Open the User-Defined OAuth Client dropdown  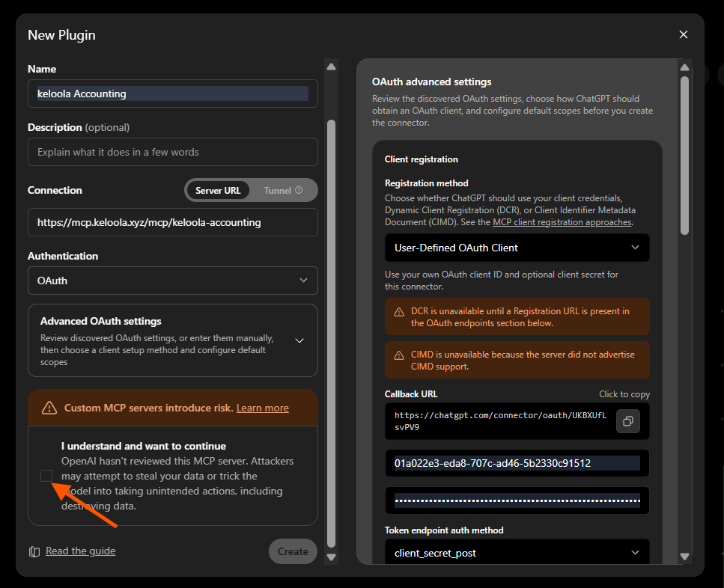pyautogui.click(x=517, y=248)
